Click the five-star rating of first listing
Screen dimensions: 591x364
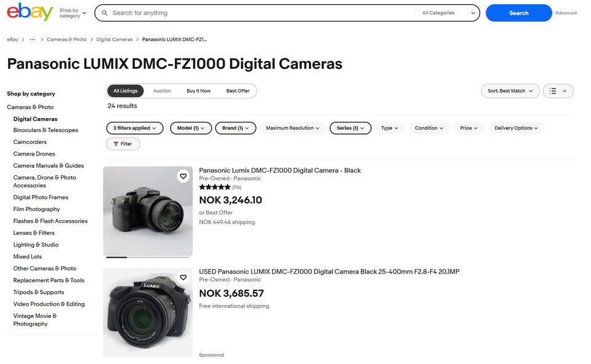215,187
